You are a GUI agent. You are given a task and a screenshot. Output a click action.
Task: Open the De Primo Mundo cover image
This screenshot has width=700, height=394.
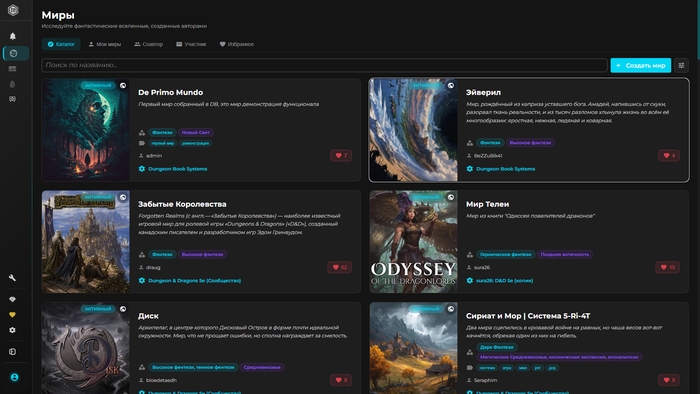86,130
